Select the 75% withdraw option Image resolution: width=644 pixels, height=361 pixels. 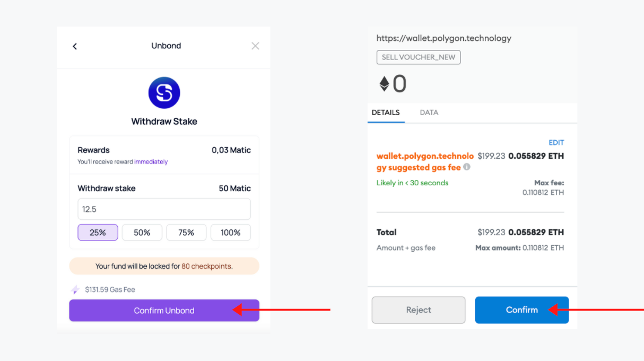[186, 232]
